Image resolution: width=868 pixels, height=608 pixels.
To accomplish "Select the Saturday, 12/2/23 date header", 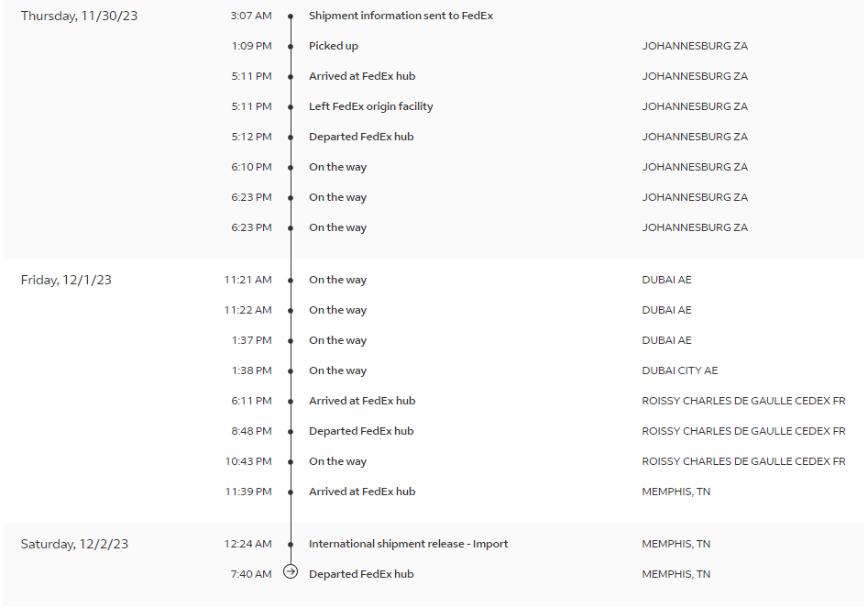I will pos(74,545).
